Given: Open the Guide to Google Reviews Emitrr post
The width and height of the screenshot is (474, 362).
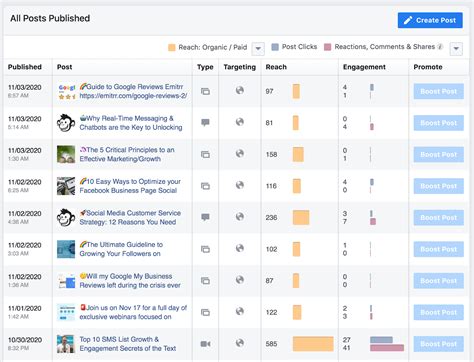Looking at the screenshot, I should 133,91.
